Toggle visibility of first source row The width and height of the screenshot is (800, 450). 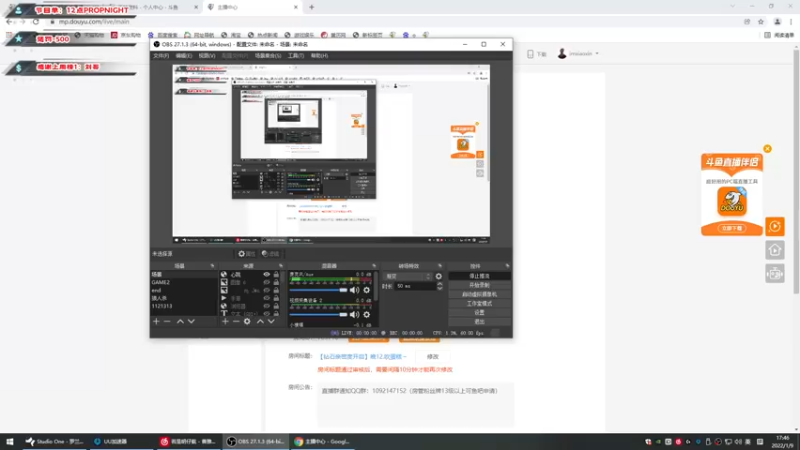click(266, 274)
